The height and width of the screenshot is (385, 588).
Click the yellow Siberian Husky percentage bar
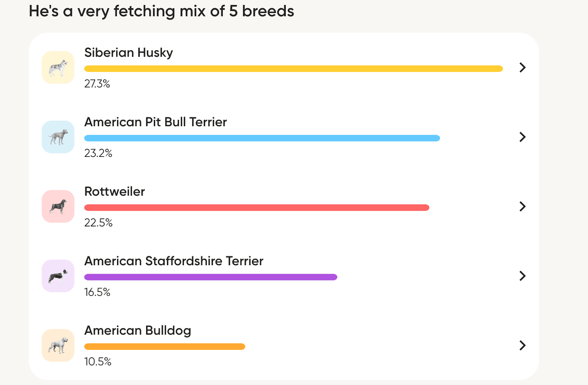click(x=293, y=68)
